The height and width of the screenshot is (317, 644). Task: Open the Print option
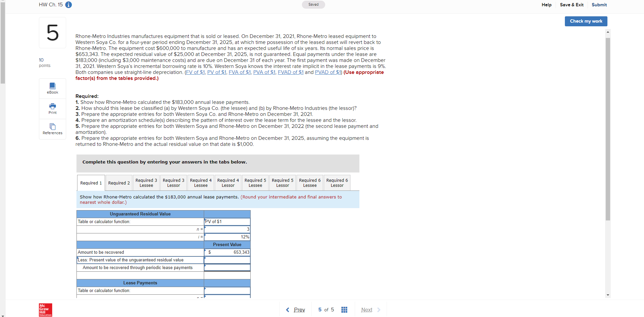click(52, 109)
